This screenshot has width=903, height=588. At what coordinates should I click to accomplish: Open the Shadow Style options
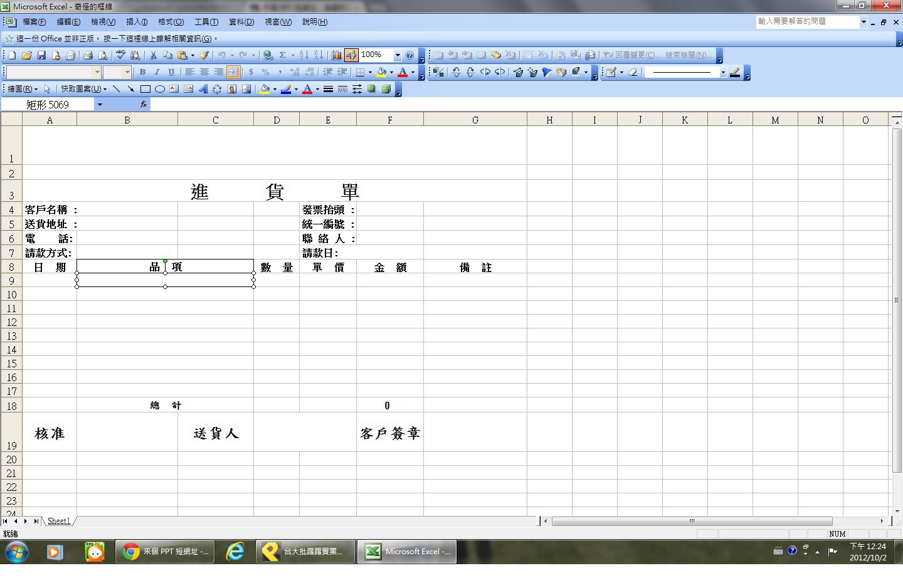(372, 89)
